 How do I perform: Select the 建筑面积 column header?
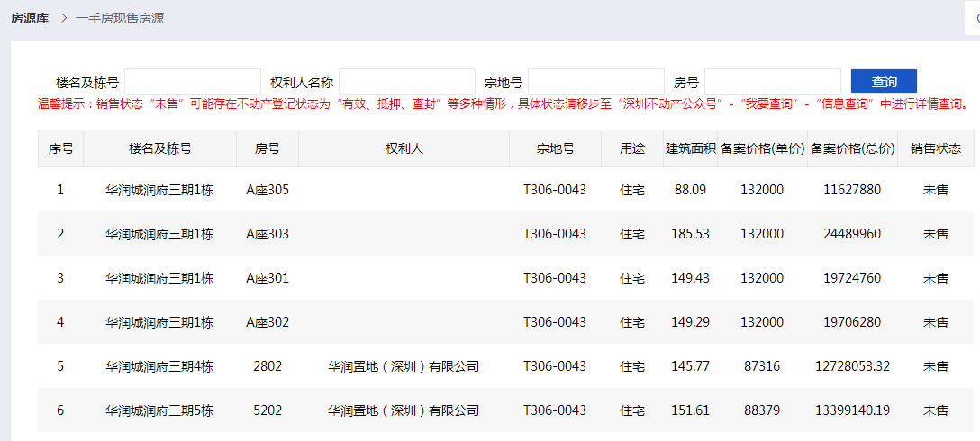click(691, 148)
